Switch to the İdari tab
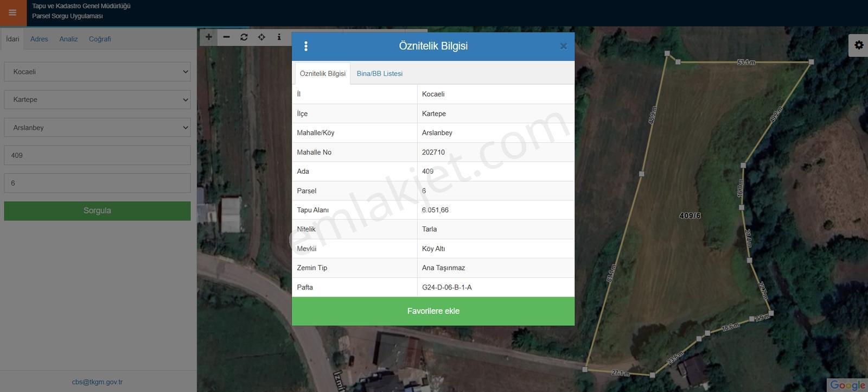This screenshot has width=868, height=392. (x=12, y=39)
